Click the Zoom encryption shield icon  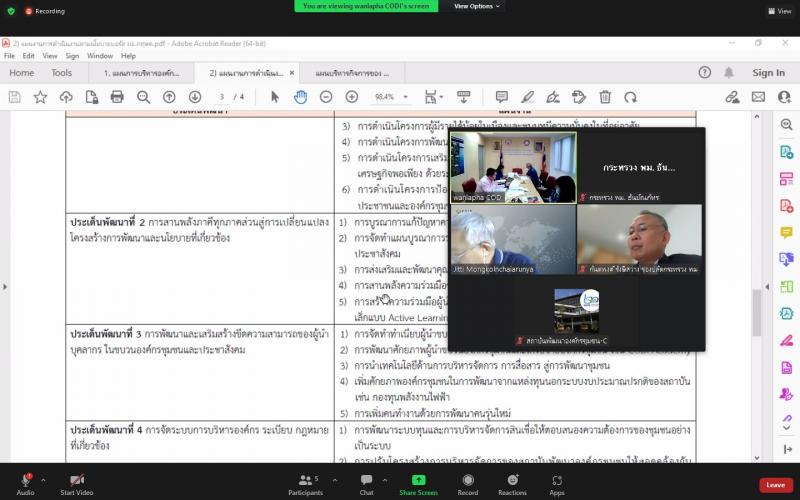[x=11, y=11]
